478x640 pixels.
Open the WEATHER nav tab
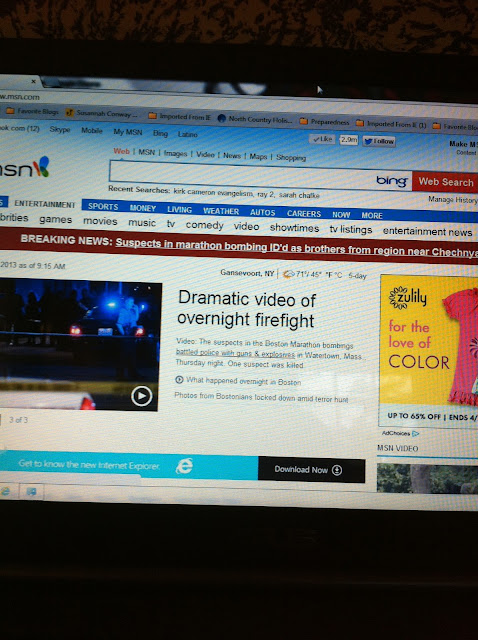221,211
